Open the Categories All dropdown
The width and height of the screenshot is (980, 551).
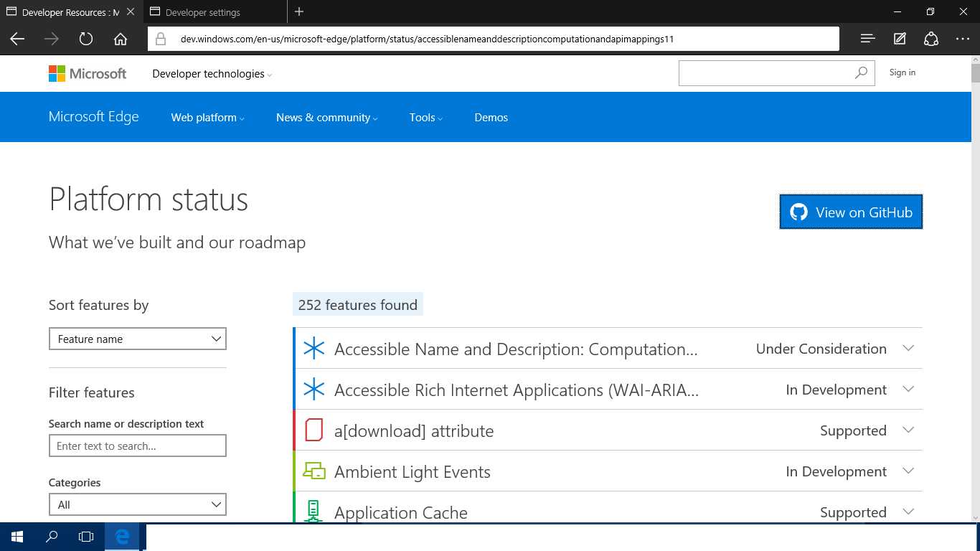point(138,504)
